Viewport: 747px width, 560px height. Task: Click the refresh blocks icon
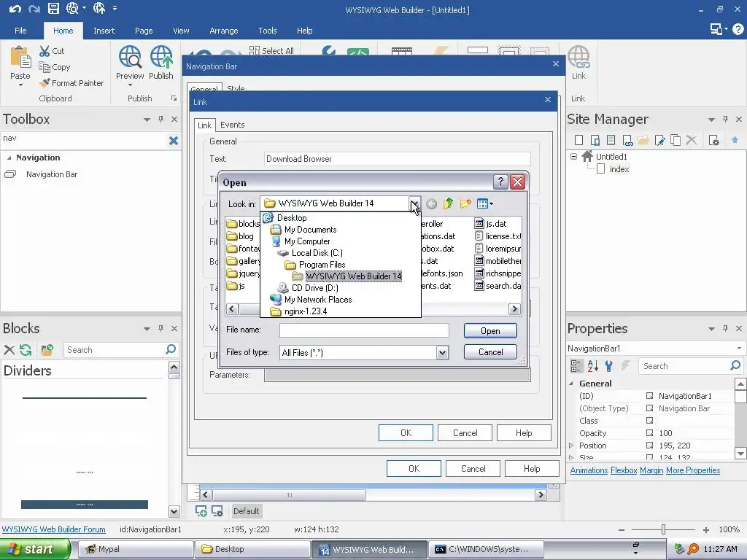tap(26, 350)
